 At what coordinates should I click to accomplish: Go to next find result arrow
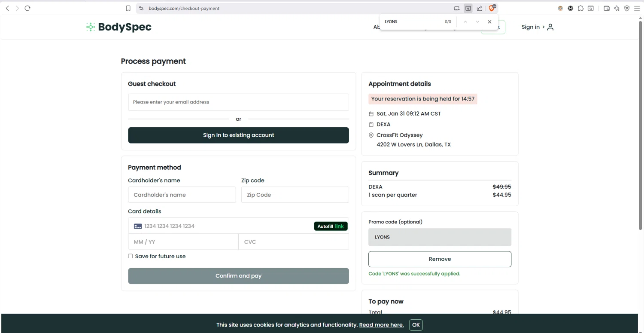[477, 21]
